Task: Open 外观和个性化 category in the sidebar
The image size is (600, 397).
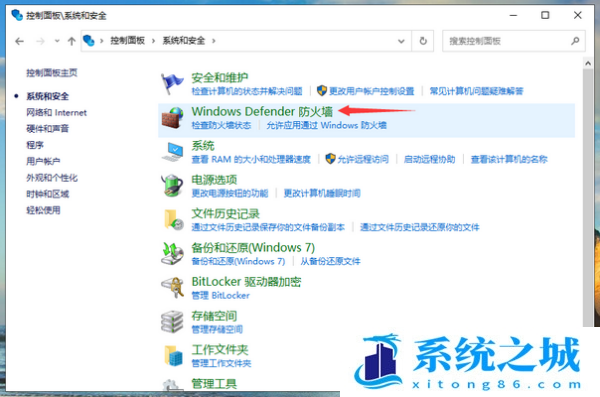Action: [x=52, y=178]
